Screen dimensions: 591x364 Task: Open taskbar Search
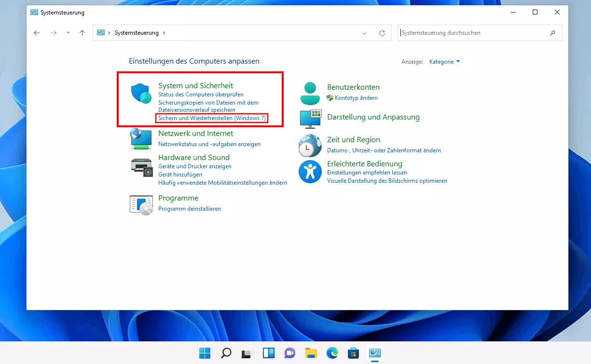pos(226,353)
